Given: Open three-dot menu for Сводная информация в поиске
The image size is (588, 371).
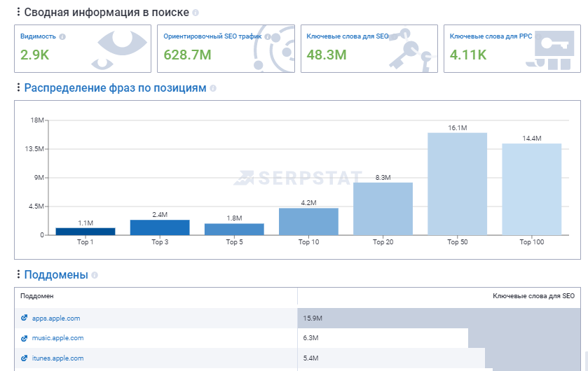Looking at the screenshot, I should pyautogui.click(x=18, y=13).
